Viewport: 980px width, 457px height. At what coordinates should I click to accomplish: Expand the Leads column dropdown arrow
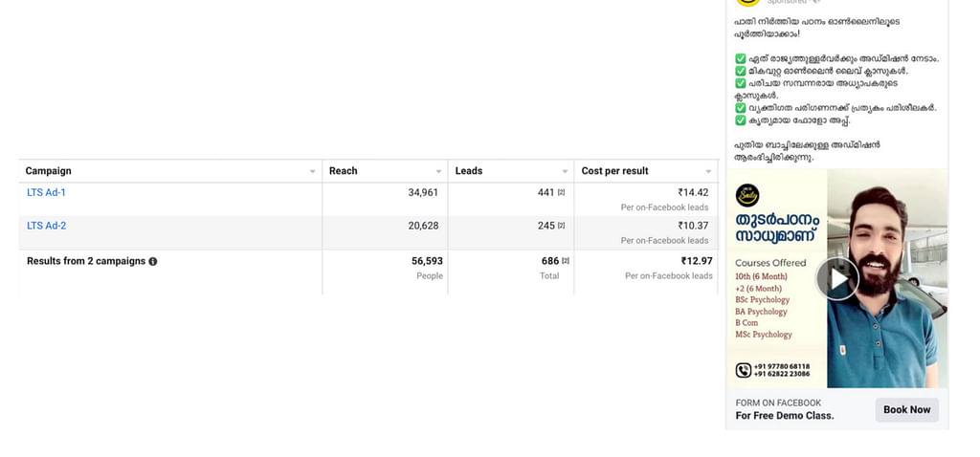click(x=565, y=172)
